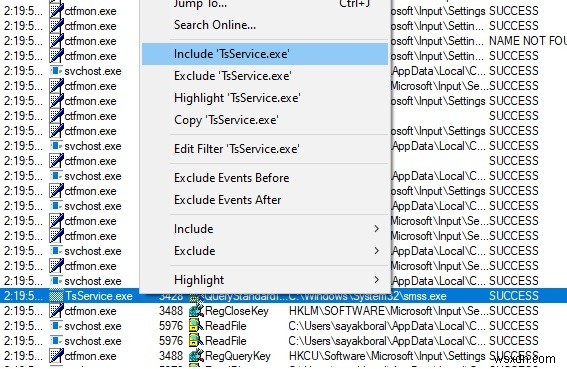Expand the Highlight submenu arrow
Image resolution: width=567 pixels, height=369 pixels.
point(376,280)
